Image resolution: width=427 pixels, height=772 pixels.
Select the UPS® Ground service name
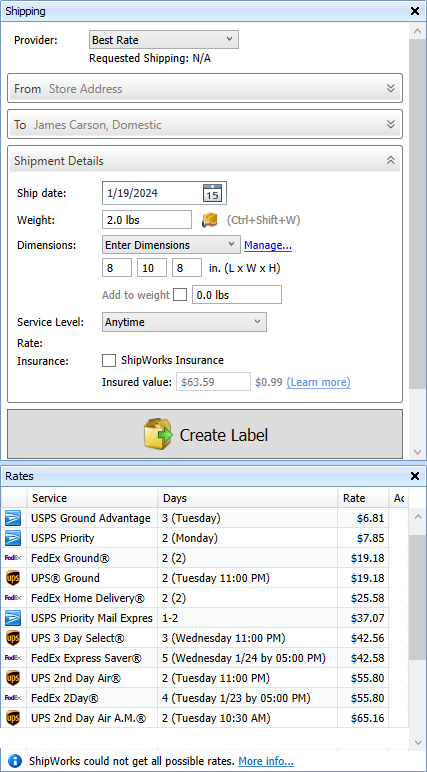click(65, 579)
